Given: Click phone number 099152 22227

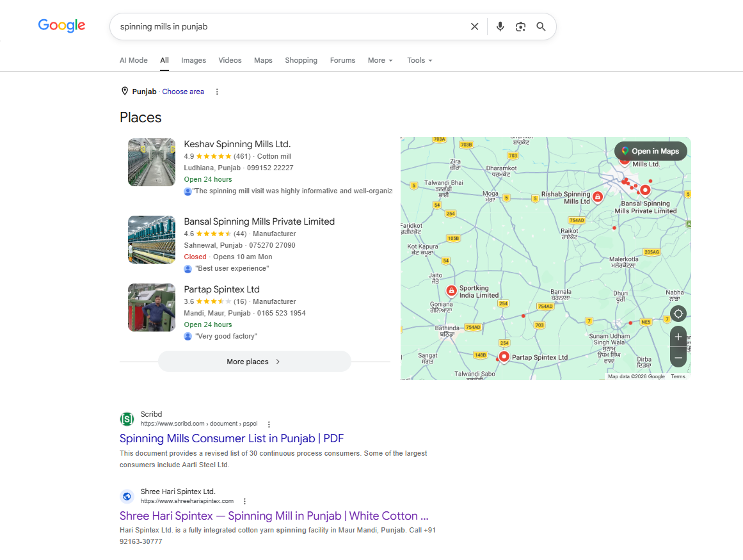Looking at the screenshot, I should pos(270,168).
